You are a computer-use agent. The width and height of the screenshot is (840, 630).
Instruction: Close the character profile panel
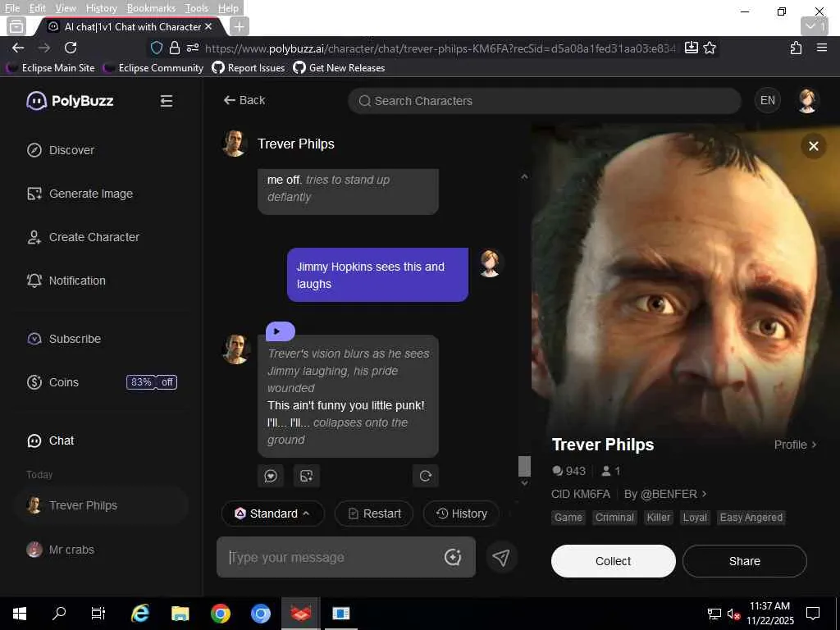(813, 146)
